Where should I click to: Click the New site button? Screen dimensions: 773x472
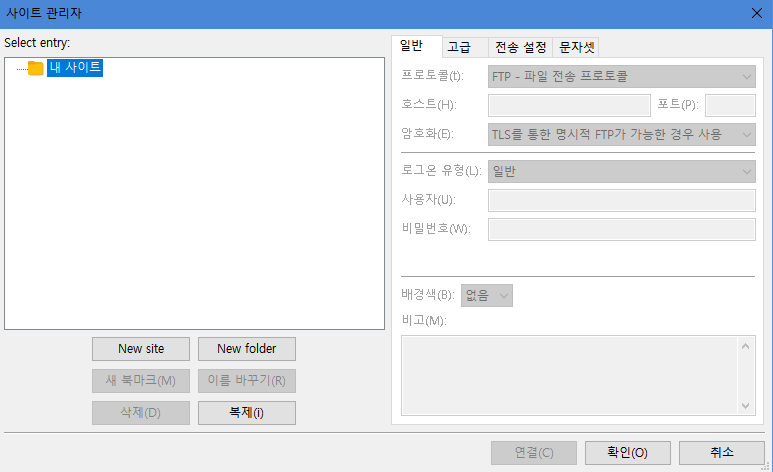141,349
